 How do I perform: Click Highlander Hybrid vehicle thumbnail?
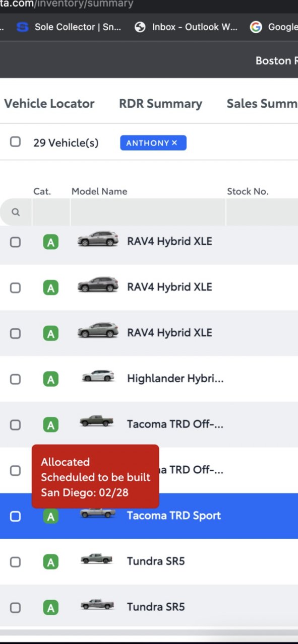(98, 376)
